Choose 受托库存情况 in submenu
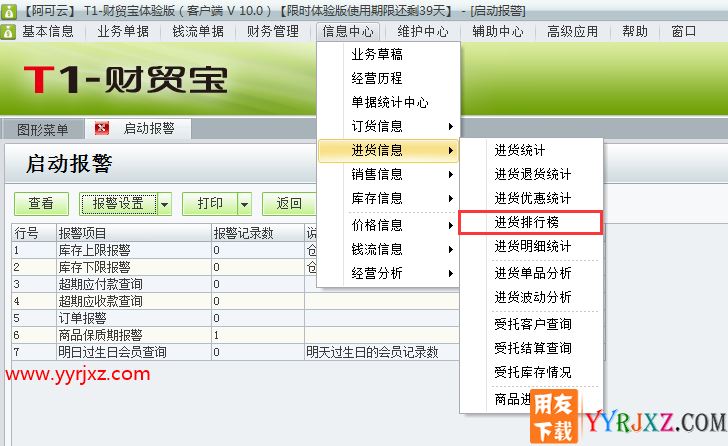Screen dimensions: 728x446 pos(531,372)
